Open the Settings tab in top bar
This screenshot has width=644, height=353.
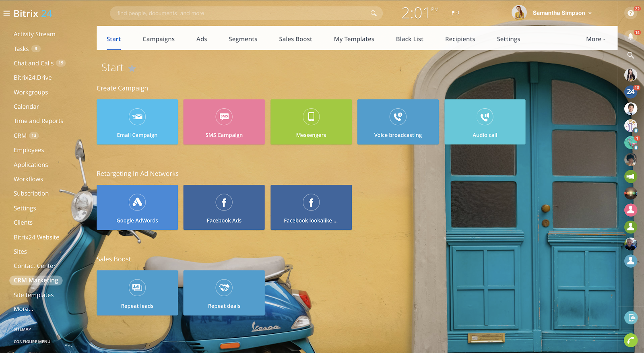coord(508,39)
